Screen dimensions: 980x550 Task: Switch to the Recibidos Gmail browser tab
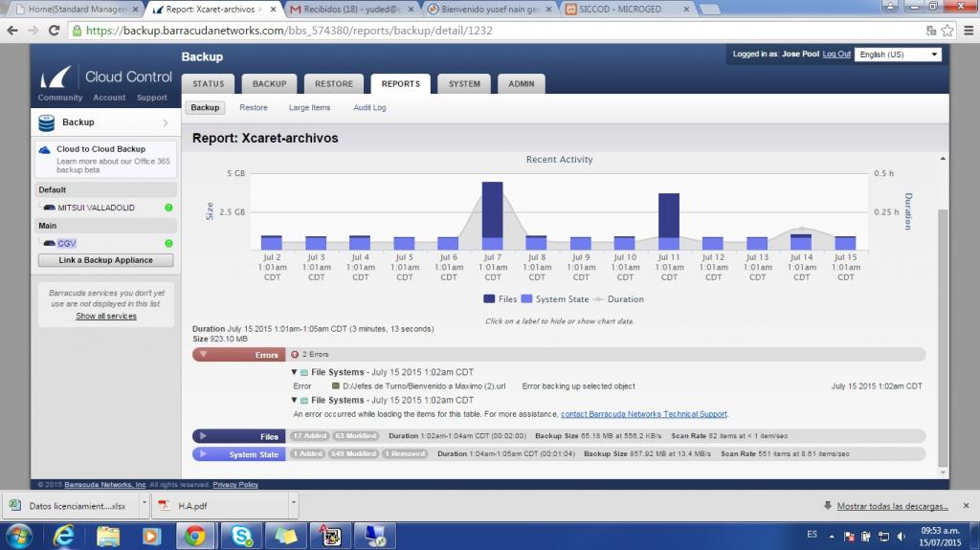[352, 10]
